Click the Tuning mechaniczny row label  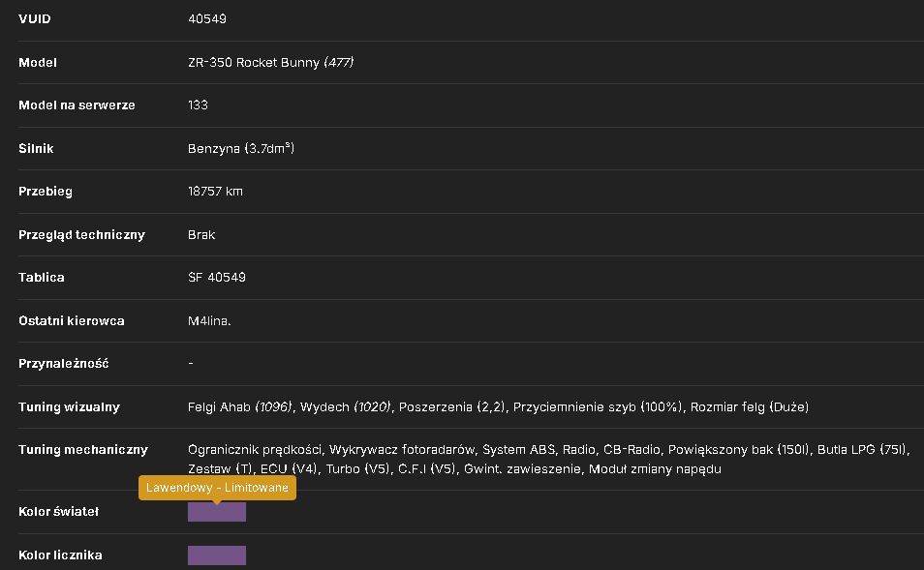tap(83, 450)
